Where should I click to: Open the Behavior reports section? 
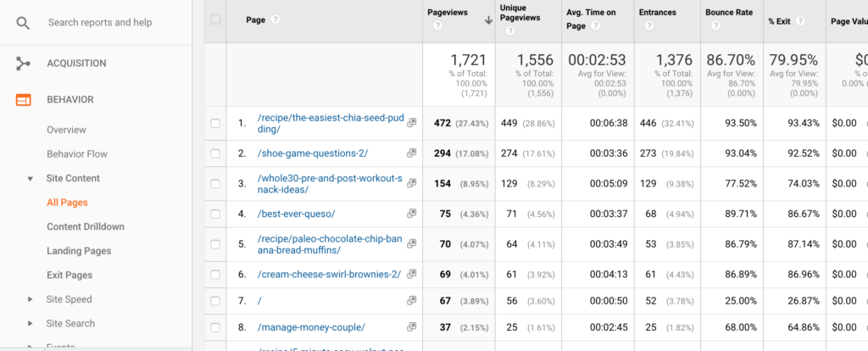click(70, 100)
